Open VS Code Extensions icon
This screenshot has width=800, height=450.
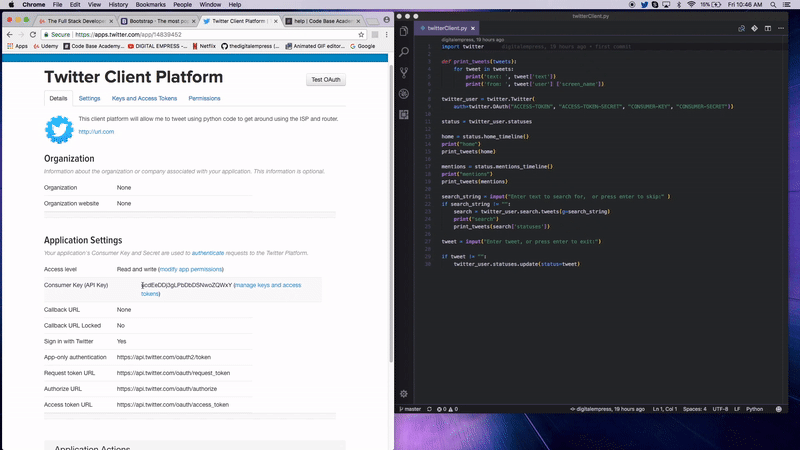coord(404,115)
